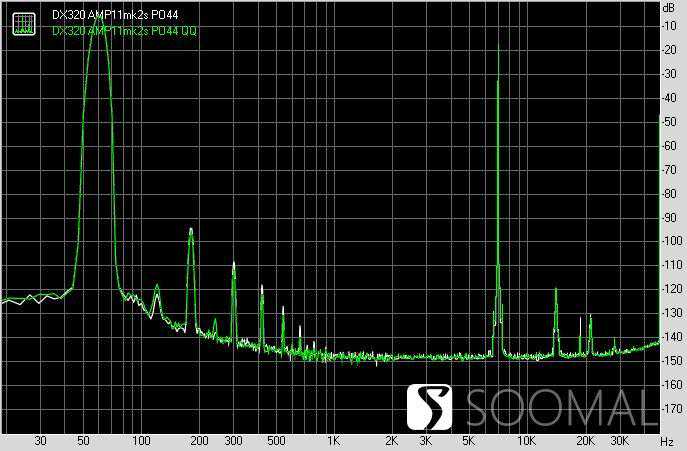Click the 30 label on the frequency axis
This screenshot has height=451, width=687.
pyautogui.click(x=41, y=440)
